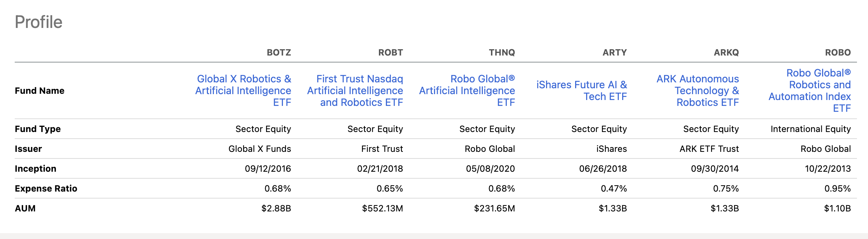Image resolution: width=868 pixels, height=239 pixels.
Task: Open iShares Future AI & Tech ETF link
Action: pos(582,90)
